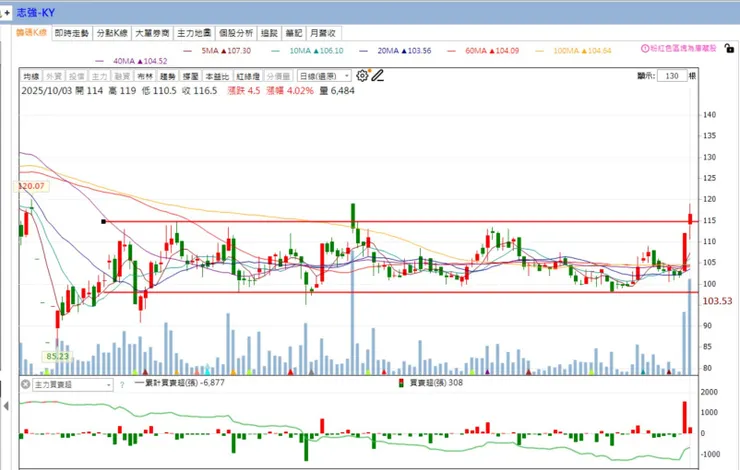Toggle the 布林 Bollinger overlay

pos(144,76)
